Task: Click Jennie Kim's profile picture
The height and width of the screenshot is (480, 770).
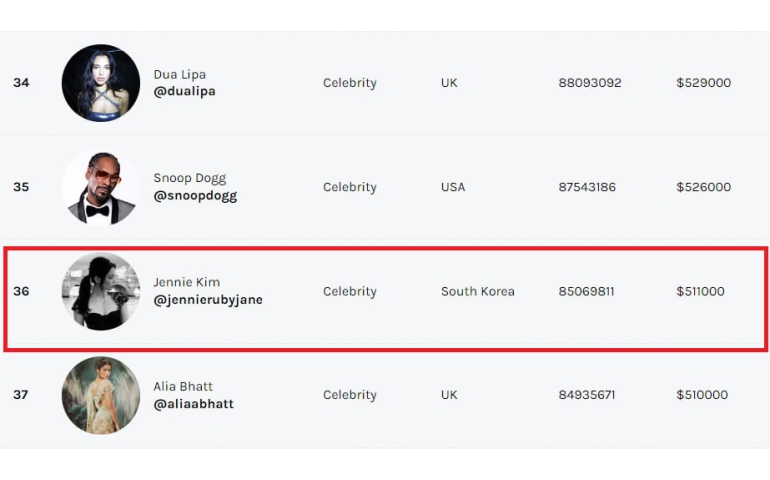Action: 101,291
